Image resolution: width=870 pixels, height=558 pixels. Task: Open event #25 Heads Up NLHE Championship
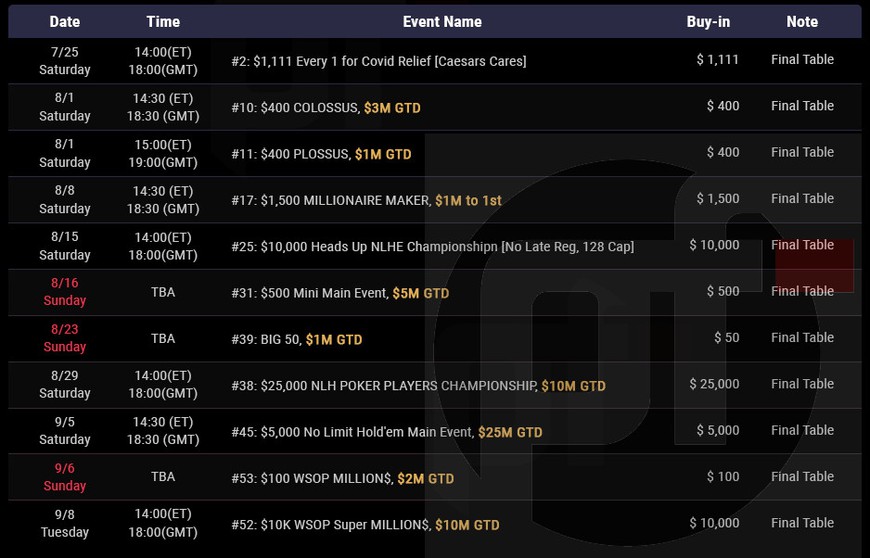point(432,247)
